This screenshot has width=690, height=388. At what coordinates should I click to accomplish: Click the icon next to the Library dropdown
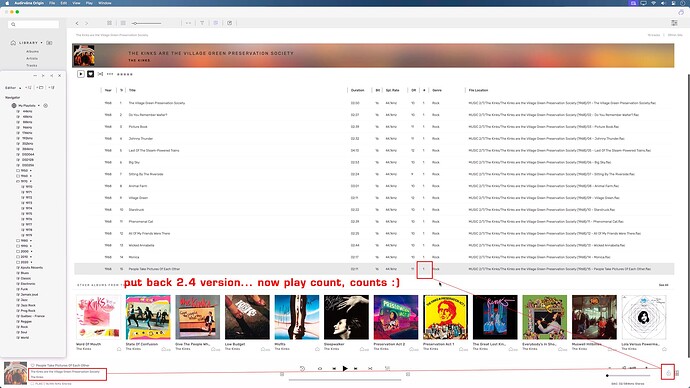pyautogui.click(x=49, y=43)
